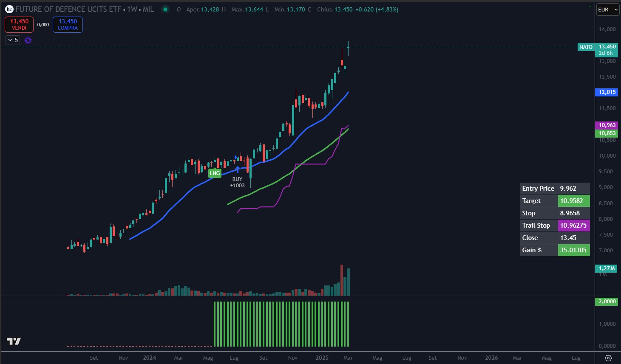Click the purple Trail Stop value cell

click(573, 226)
